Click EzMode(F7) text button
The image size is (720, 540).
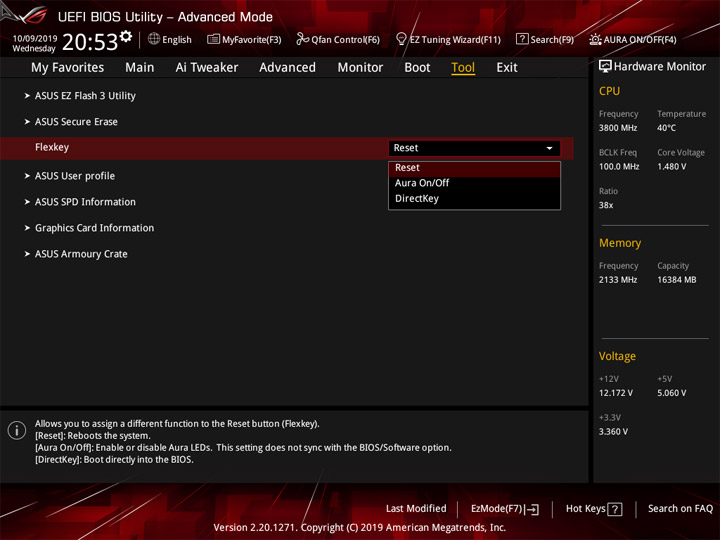tap(497, 509)
